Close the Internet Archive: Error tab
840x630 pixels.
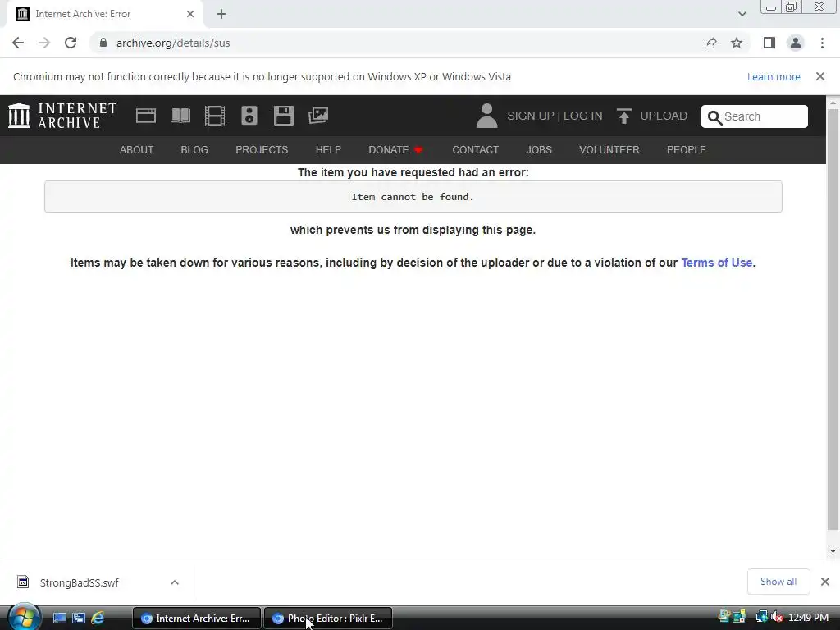click(x=190, y=14)
